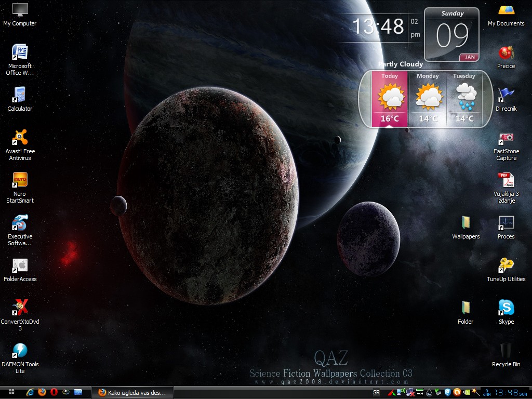This screenshot has height=399, width=532.
Task: Open the Vujaklija 3 izdanje PDF
Action: coord(506,188)
